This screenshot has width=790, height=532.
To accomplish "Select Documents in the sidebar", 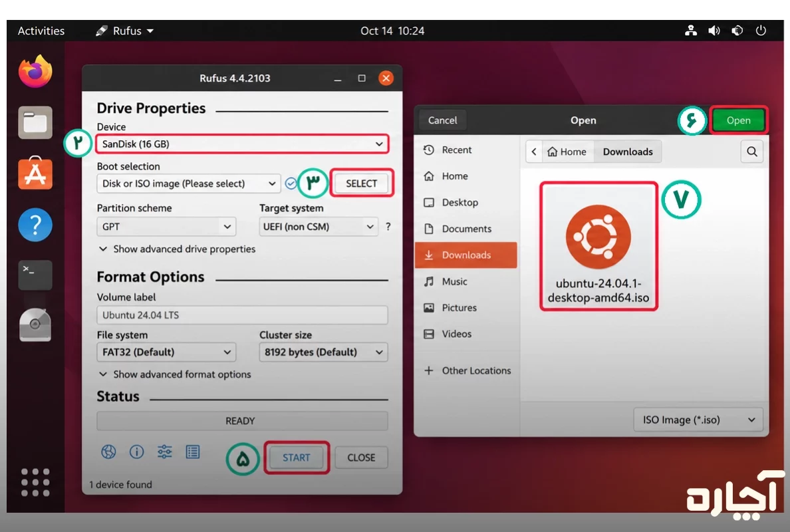I will (x=466, y=229).
